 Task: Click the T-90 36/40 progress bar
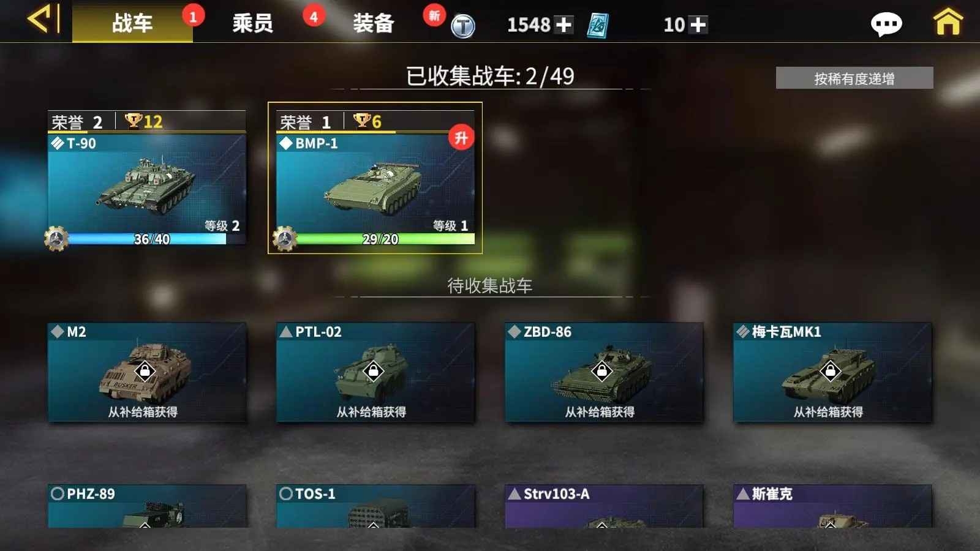(x=147, y=239)
